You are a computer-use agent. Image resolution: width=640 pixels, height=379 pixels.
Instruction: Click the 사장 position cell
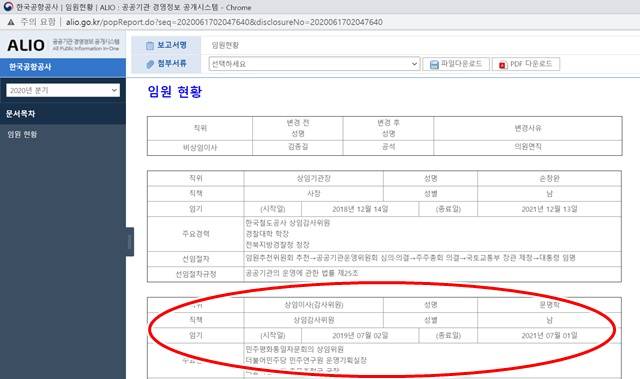(x=313, y=193)
